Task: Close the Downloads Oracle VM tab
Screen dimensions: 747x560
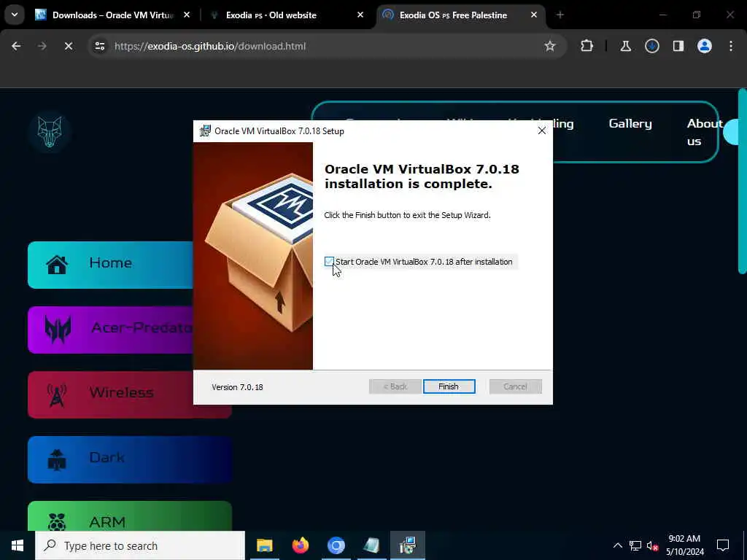Action: point(187,15)
